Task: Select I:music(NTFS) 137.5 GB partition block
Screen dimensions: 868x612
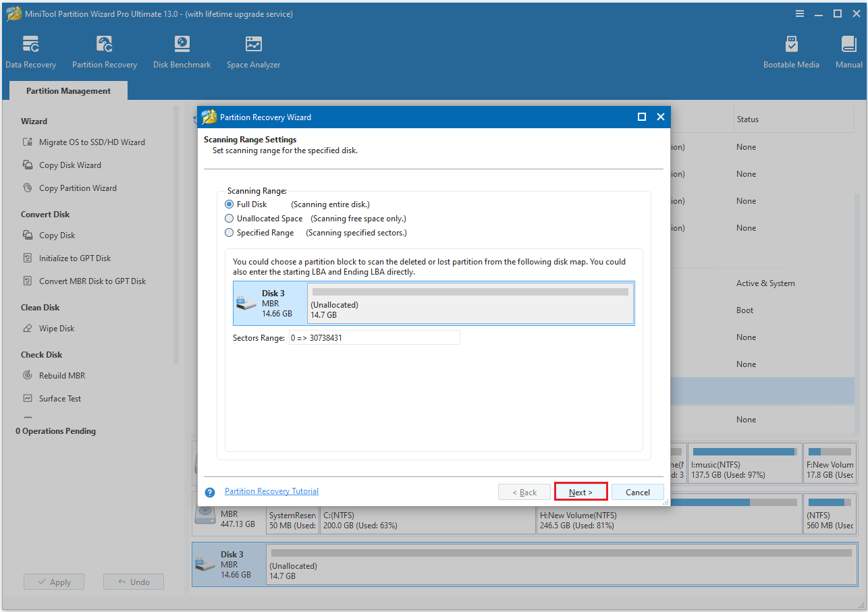Action: click(x=744, y=463)
